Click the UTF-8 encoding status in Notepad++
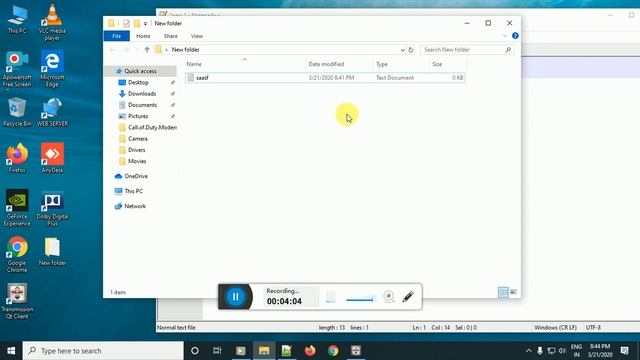The image size is (640, 360). 593,327
